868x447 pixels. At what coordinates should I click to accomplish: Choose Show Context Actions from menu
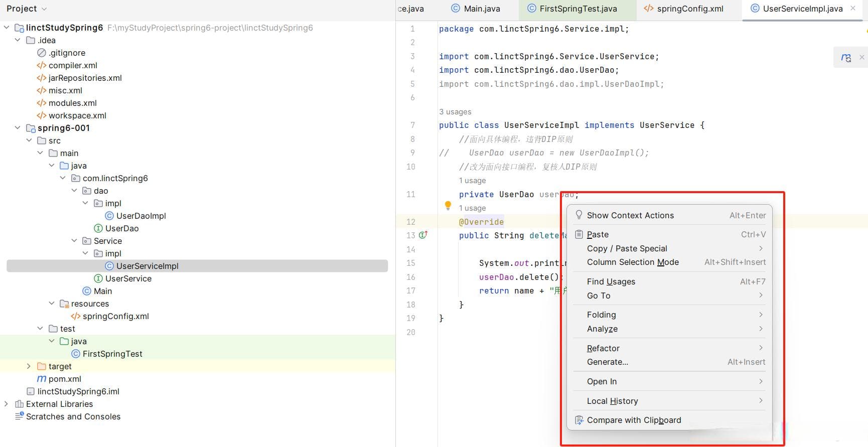(x=670, y=215)
